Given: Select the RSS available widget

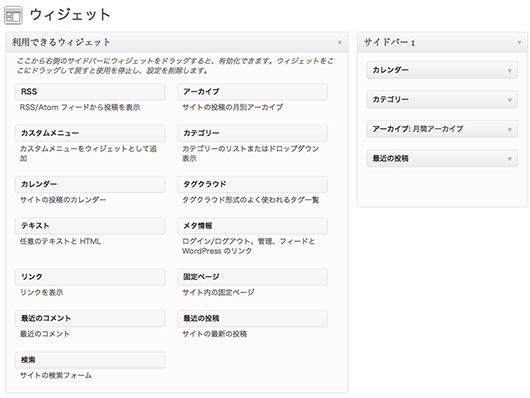Looking at the screenshot, I should (90, 92).
